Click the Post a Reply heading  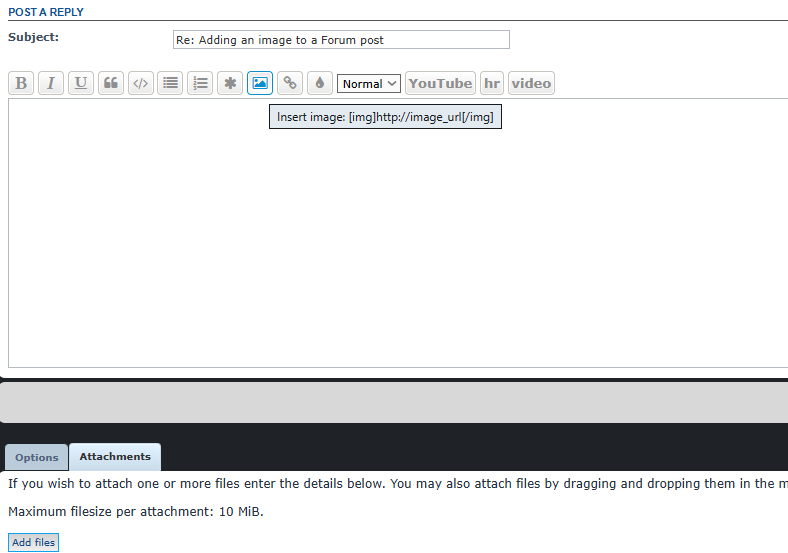(x=46, y=12)
